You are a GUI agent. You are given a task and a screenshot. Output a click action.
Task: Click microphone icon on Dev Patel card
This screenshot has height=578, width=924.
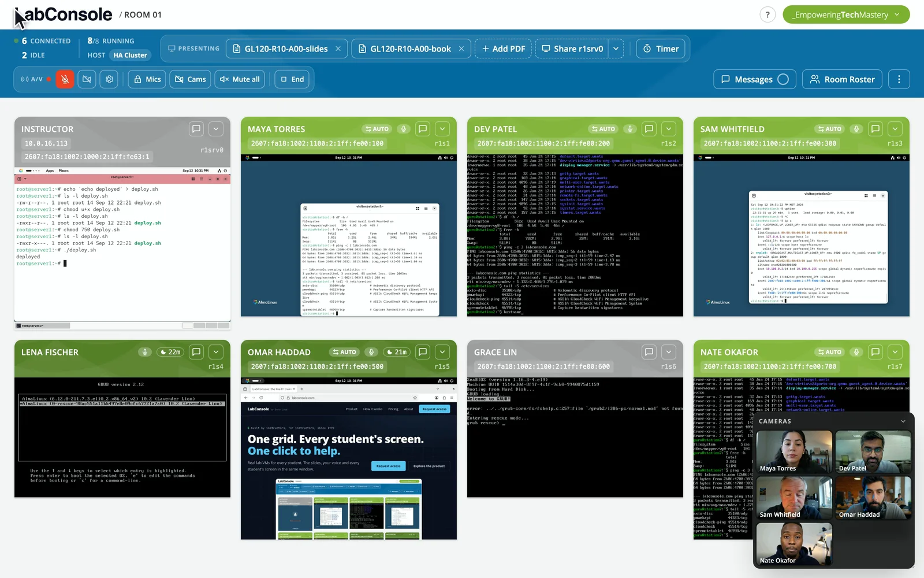tap(630, 129)
